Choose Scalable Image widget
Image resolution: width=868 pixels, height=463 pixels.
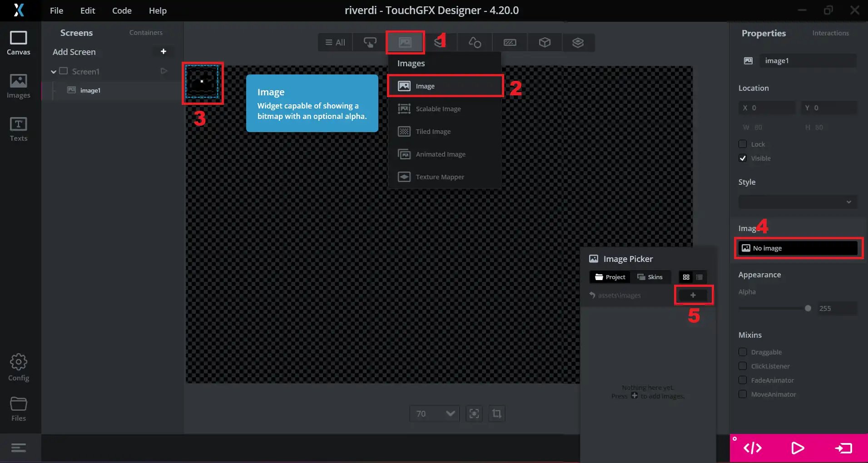pos(445,108)
